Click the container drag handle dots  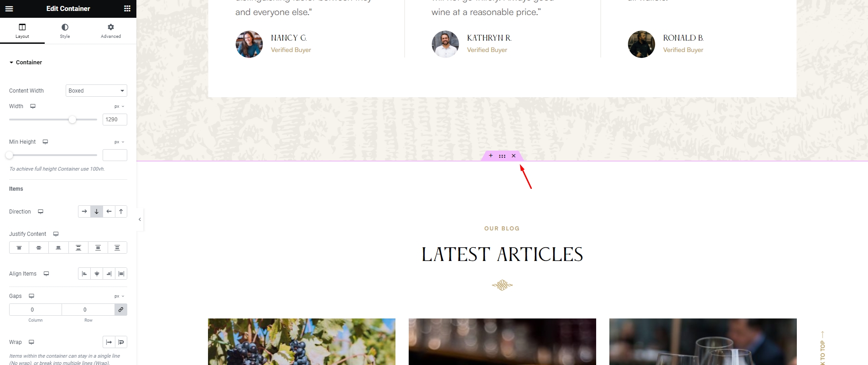coord(502,156)
